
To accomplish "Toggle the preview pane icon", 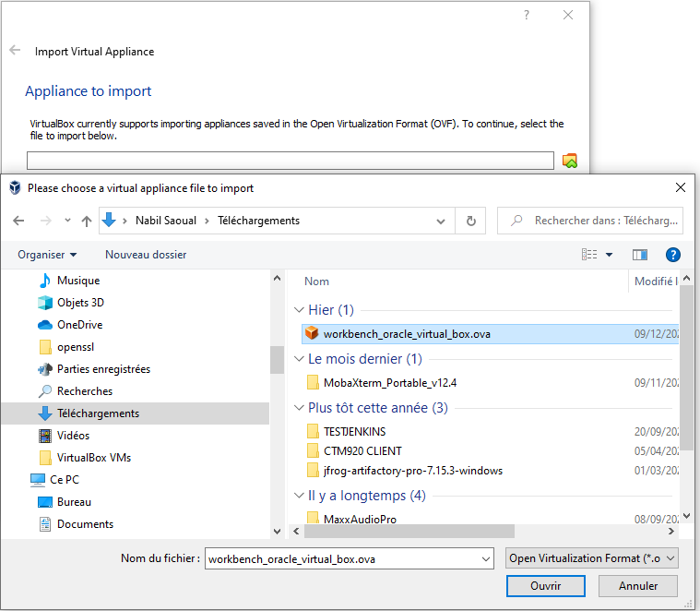I will [x=640, y=255].
